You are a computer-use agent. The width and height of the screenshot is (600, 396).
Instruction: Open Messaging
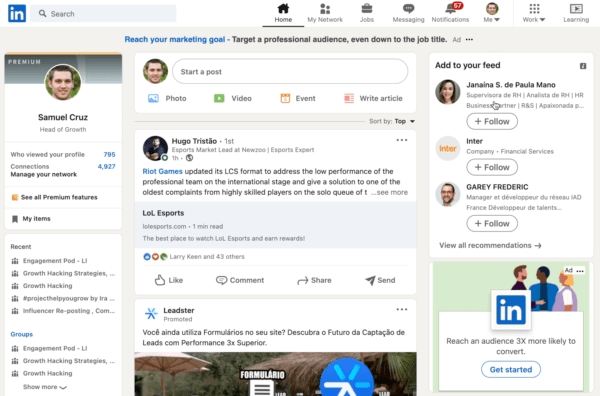(408, 13)
